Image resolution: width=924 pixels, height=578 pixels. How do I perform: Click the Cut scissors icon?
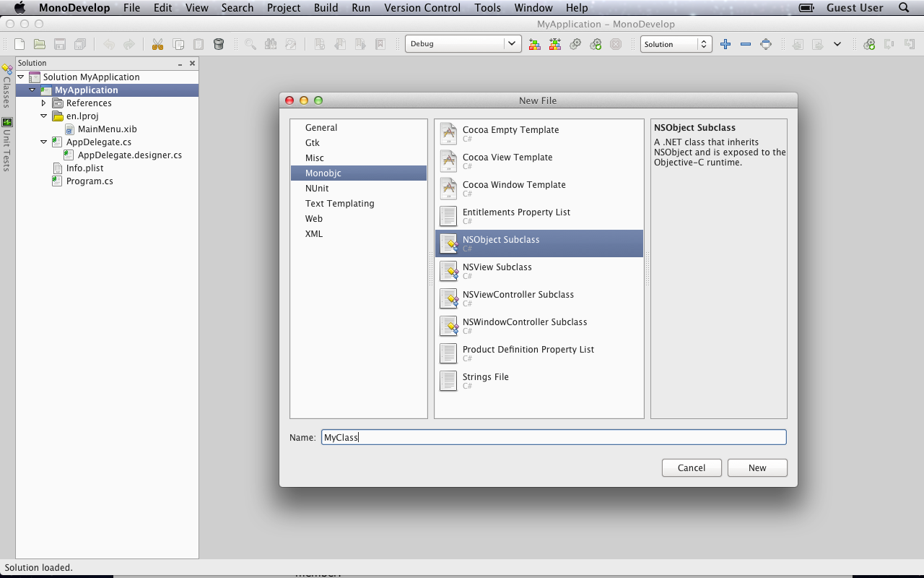[x=157, y=44]
